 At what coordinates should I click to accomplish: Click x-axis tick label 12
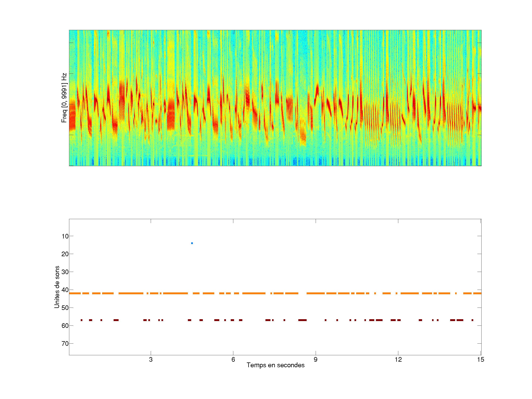point(398,359)
